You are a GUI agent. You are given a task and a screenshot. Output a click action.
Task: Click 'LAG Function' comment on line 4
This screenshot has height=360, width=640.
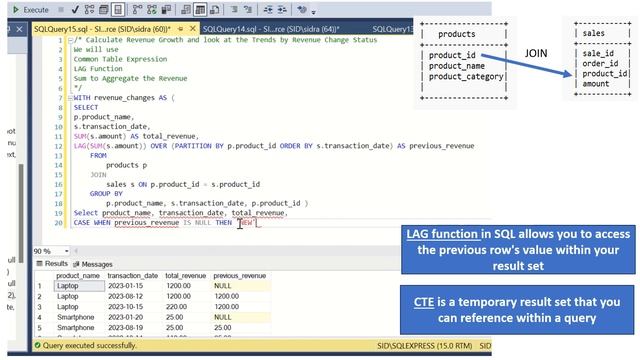(98, 69)
